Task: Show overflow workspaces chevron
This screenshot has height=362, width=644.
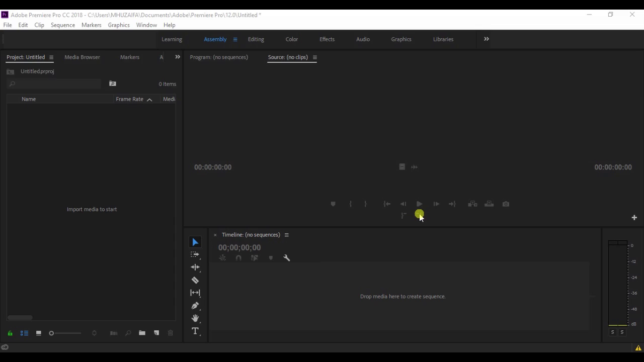Action: pos(487,39)
